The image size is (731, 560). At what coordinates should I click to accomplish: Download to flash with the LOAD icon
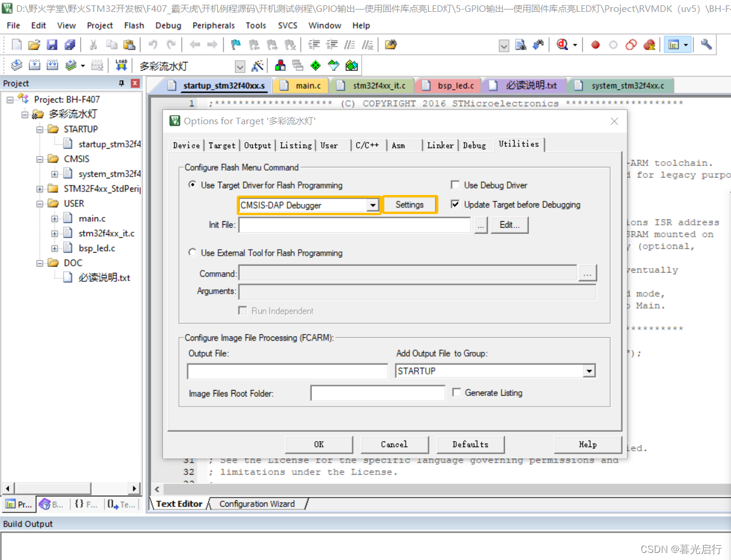coord(121,65)
